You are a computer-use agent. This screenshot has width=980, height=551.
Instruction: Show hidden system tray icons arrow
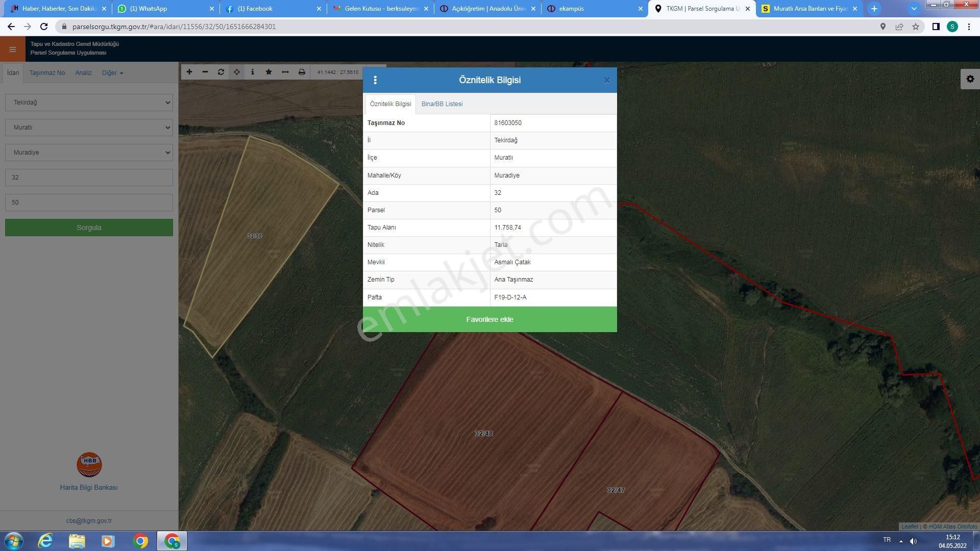coord(901,541)
